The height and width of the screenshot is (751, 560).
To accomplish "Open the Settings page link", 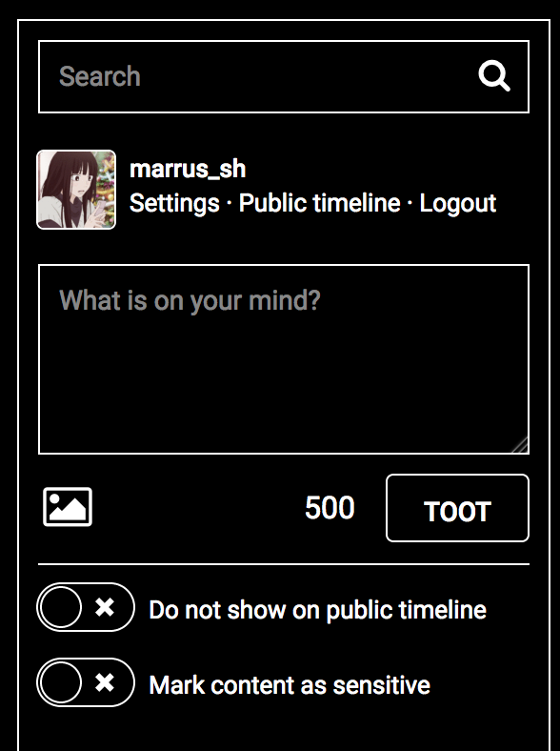I will tap(174, 204).
